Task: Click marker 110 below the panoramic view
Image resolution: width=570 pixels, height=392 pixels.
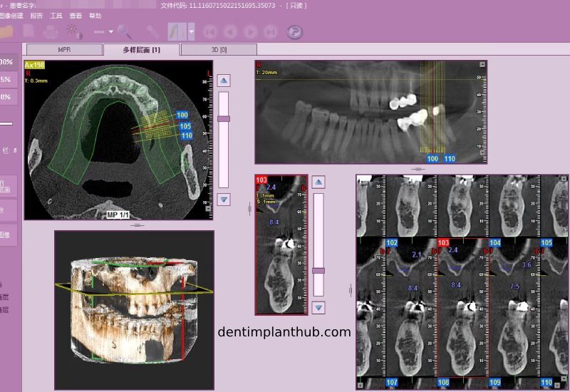Action: (450, 158)
